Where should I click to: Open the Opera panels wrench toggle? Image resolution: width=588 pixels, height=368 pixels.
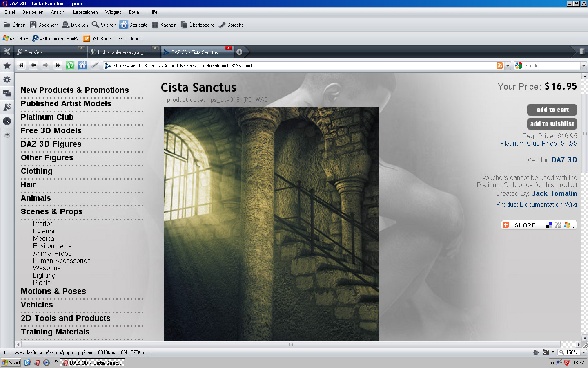point(7,52)
